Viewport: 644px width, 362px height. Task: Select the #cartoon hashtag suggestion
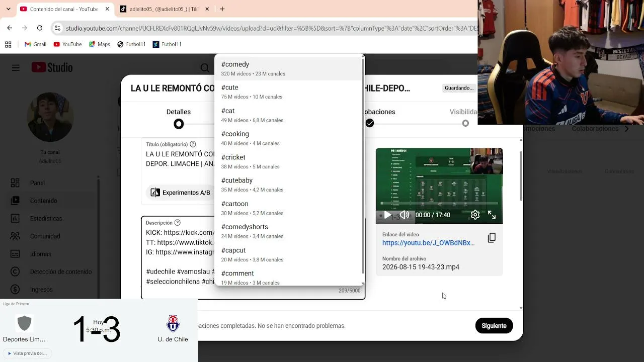[x=288, y=208]
